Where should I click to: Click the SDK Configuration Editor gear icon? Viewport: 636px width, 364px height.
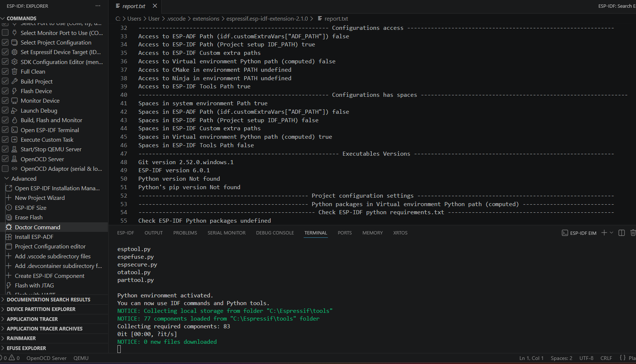(x=14, y=62)
